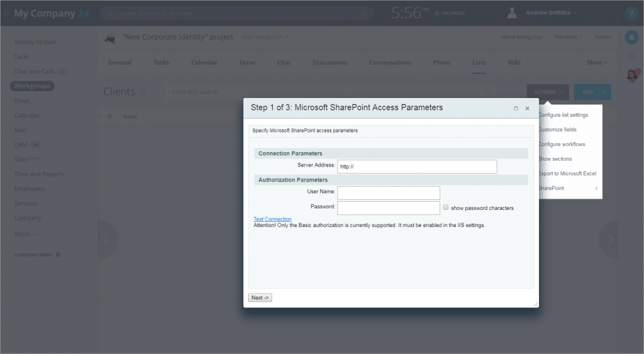
Task: Click the Andrew Griffiths user avatar icon
Action: pos(512,13)
